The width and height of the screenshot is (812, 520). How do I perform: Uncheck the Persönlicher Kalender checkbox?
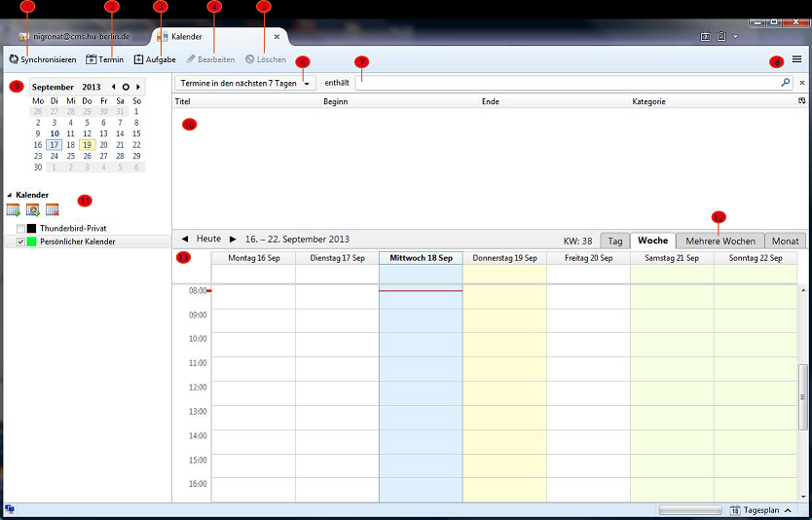point(21,241)
